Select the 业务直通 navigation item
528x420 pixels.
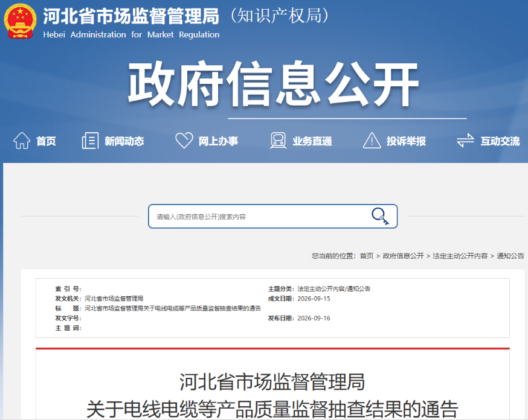coord(312,141)
